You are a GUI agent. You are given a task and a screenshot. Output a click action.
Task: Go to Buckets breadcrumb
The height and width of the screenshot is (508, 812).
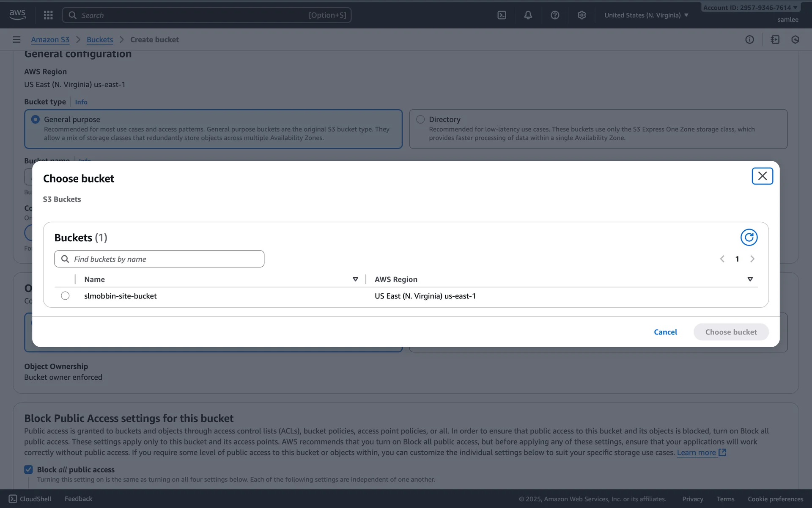pos(100,39)
